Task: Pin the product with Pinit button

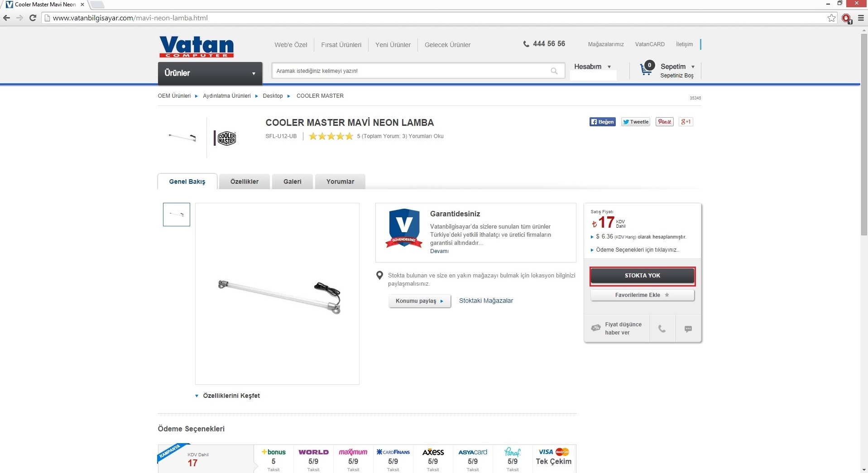Action: (664, 122)
